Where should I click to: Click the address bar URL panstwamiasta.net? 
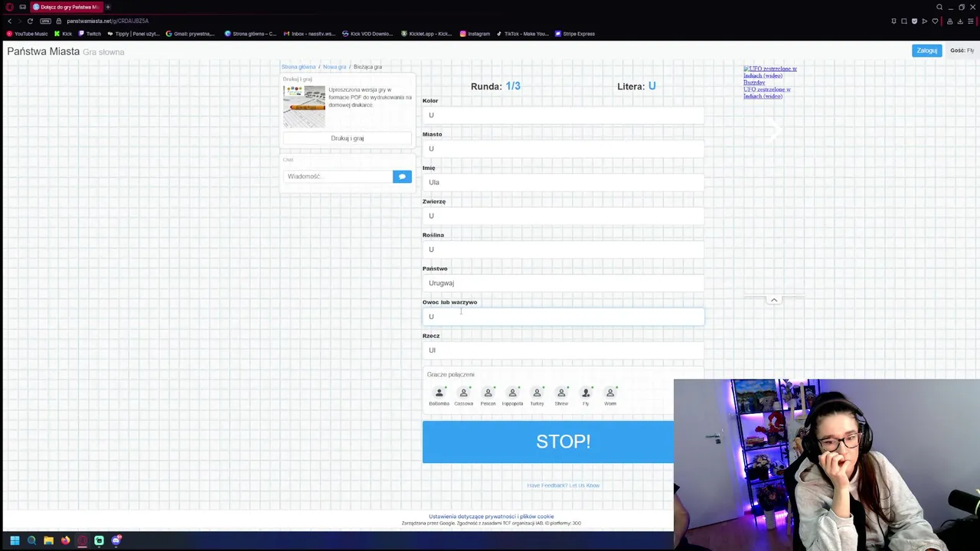click(107, 21)
